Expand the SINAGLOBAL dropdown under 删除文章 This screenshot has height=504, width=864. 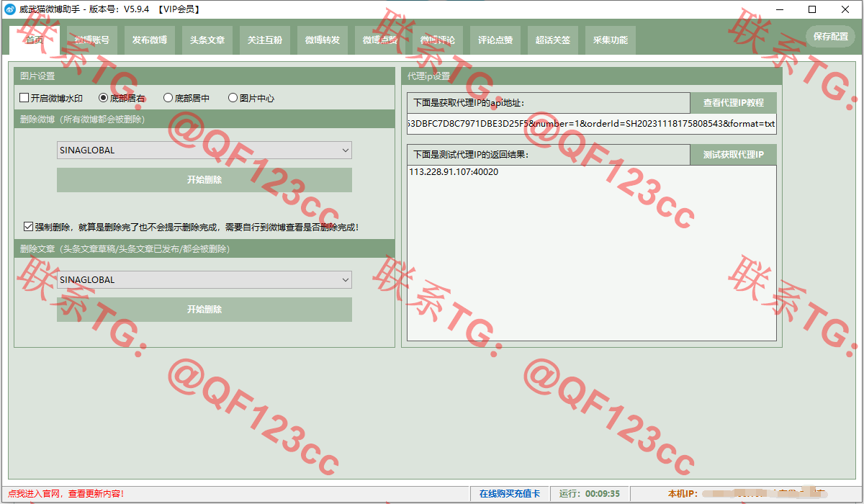pos(204,280)
